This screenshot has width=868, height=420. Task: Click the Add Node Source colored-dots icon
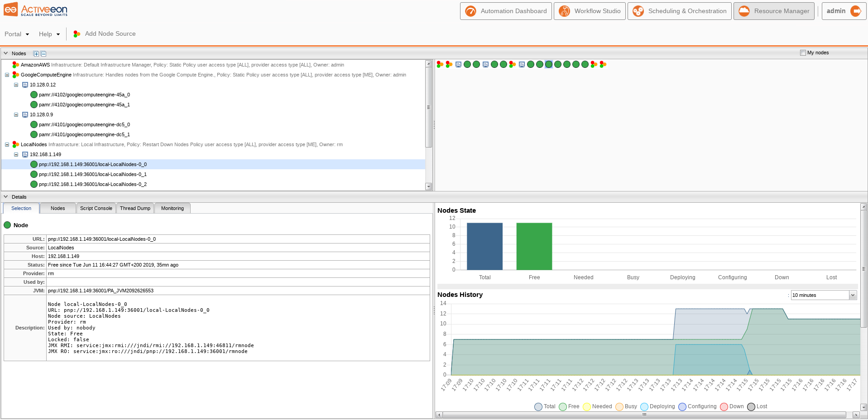point(77,34)
